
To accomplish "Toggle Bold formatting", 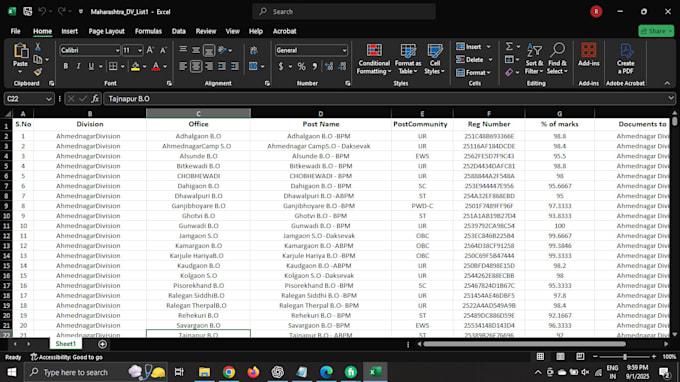I will (65, 66).
